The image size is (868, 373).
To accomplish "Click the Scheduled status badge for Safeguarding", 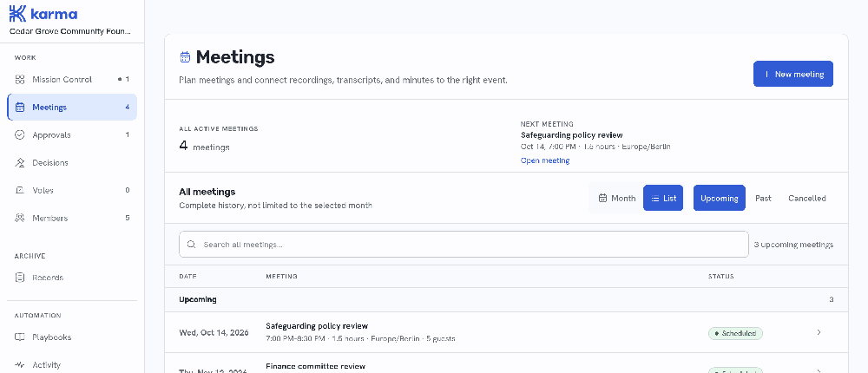I will [x=735, y=333].
